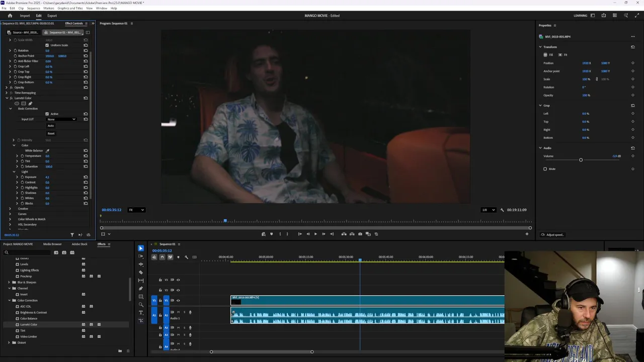Screen dimensions: 644x362
Task: Solo the A1 audio track
Action: (x=184, y=312)
